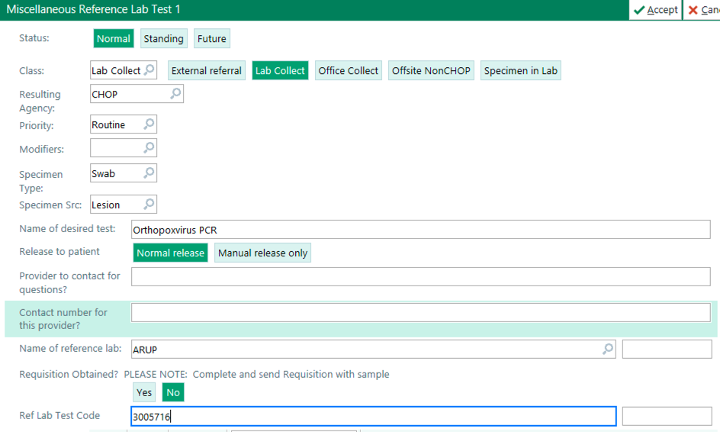Click the Release to patient label

coord(59,252)
